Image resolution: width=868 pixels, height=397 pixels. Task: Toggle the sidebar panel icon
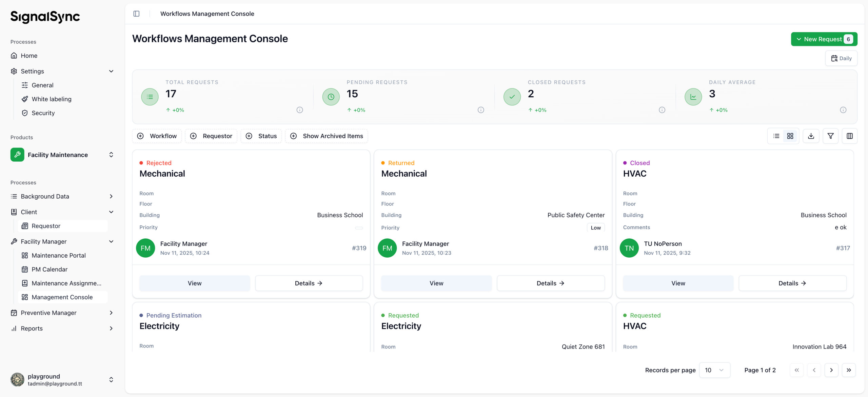pos(136,14)
